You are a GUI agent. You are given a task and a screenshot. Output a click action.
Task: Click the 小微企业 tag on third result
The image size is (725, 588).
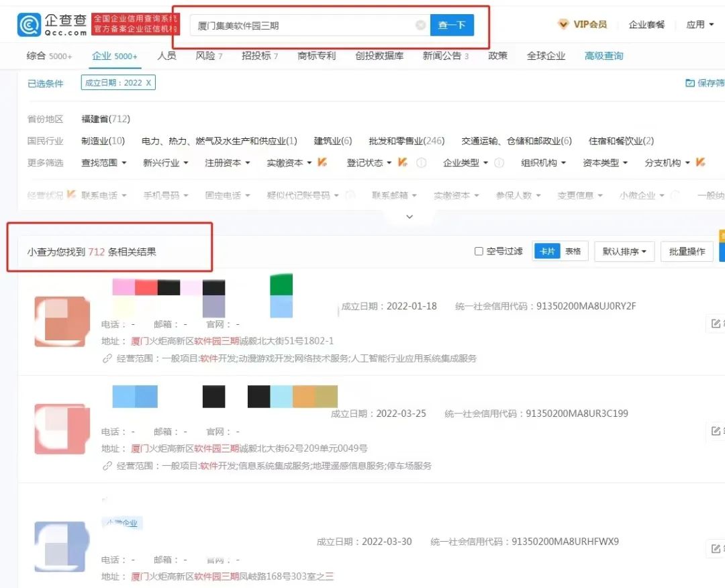123,523
